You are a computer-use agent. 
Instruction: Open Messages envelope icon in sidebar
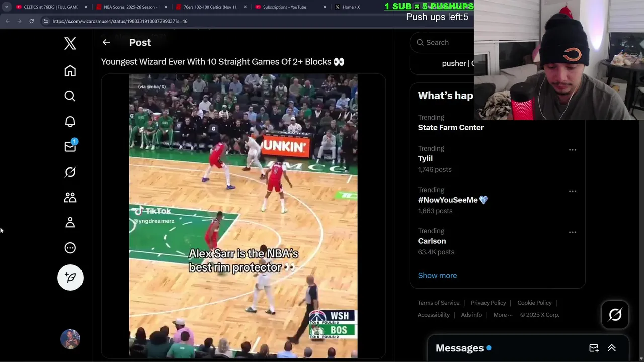70,146
